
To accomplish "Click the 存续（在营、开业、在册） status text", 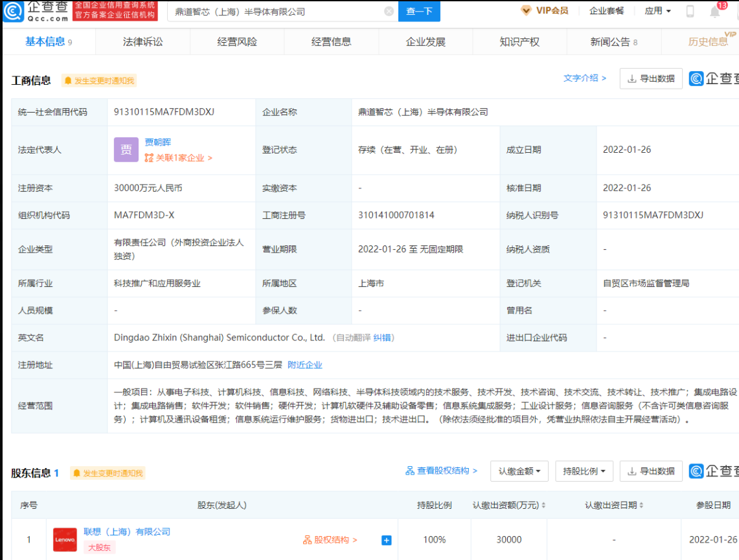I will point(407,150).
